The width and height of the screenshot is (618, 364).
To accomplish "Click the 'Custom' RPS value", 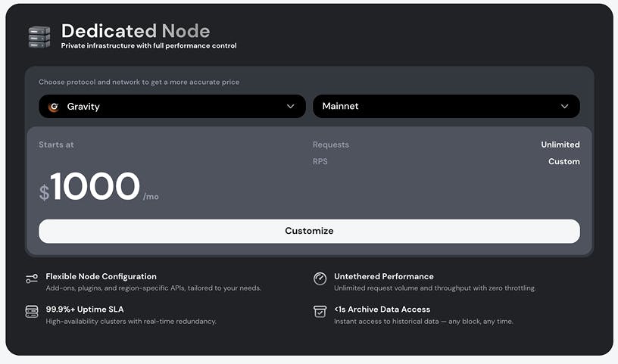I will point(564,161).
